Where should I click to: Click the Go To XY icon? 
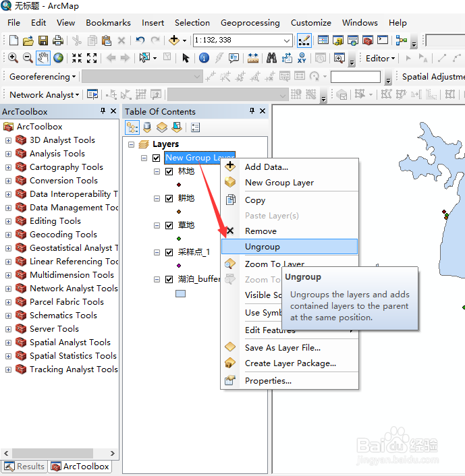(302, 58)
